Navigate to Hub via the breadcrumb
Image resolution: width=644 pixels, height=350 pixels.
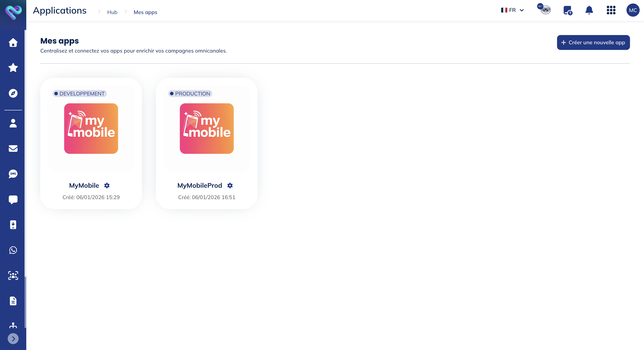112,12
